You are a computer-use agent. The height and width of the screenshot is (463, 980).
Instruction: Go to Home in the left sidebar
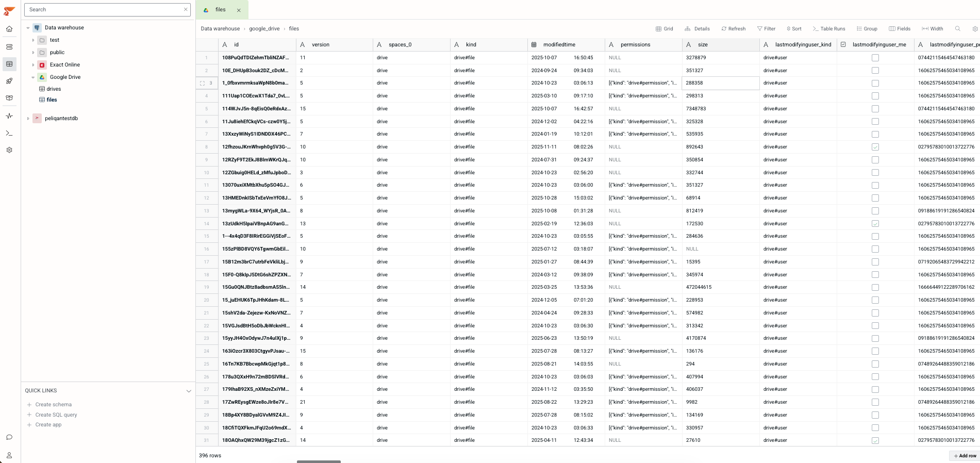coord(9,29)
